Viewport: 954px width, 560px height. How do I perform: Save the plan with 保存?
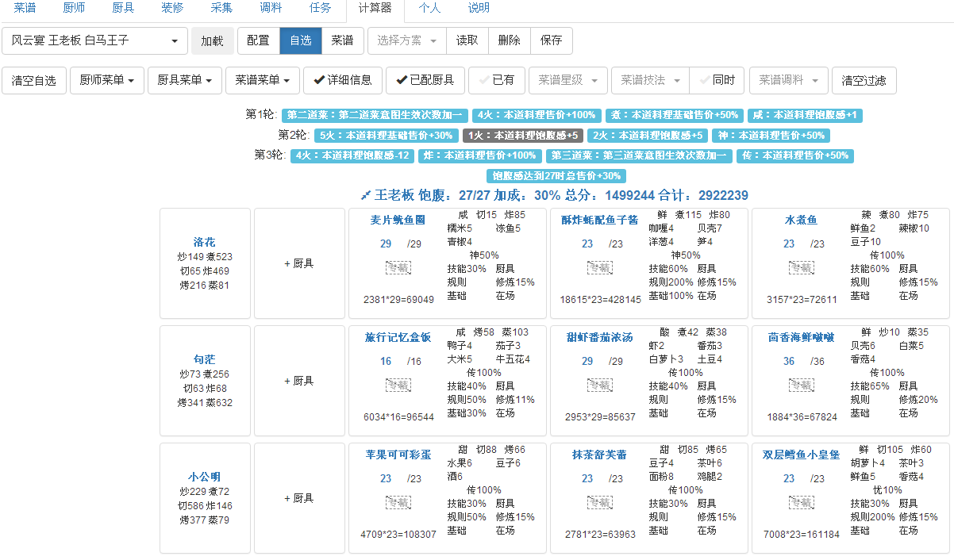(x=551, y=41)
